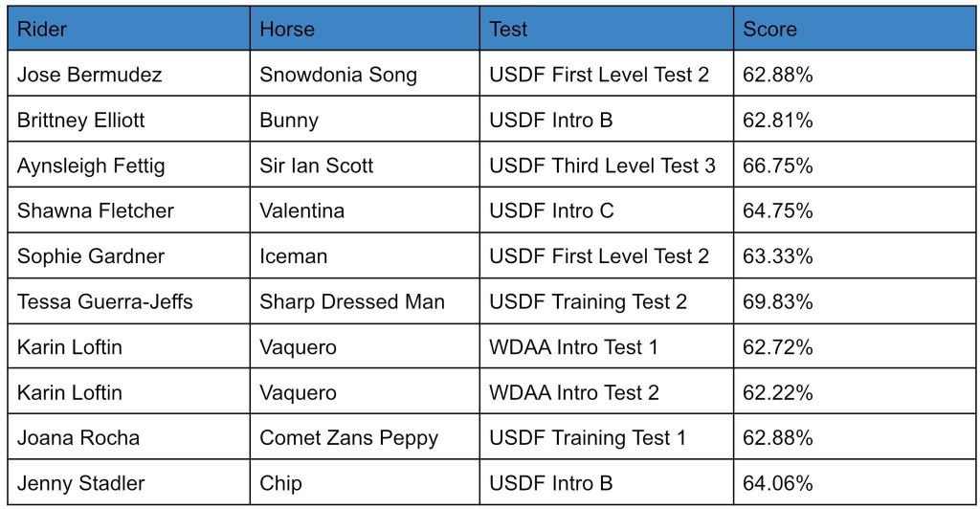The height and width of the screenshot is (509, 980).
Task: Click the Shawna Fletcher cell
Action: click(x=129, y=210)
